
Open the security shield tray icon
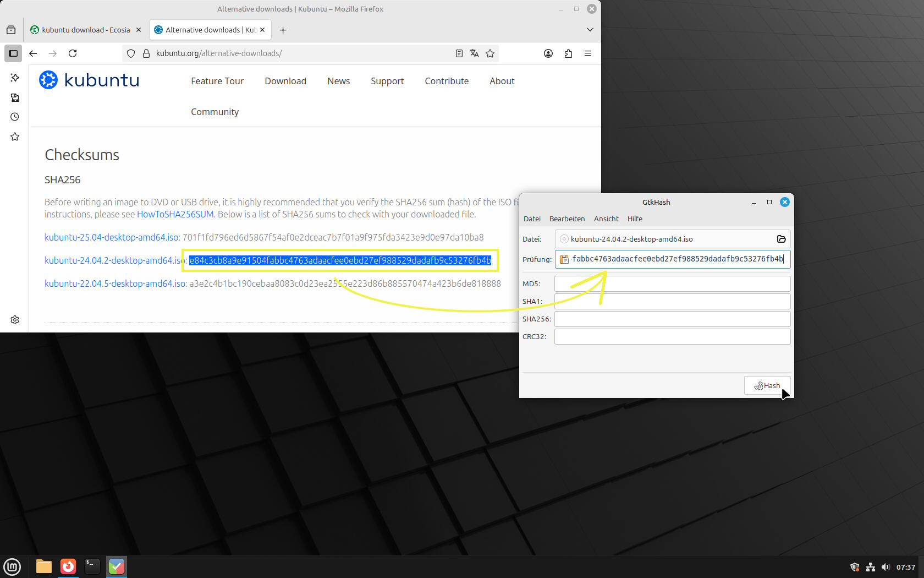855,567
